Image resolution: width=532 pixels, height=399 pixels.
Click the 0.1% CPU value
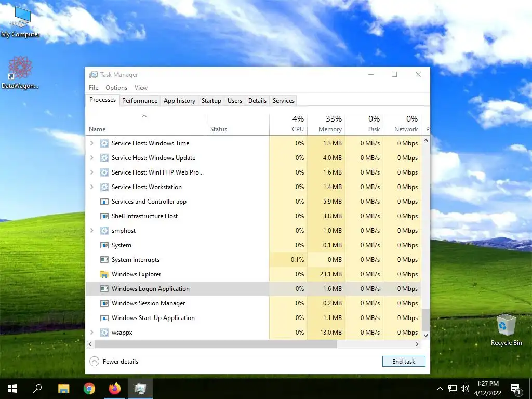pos(297,260)
